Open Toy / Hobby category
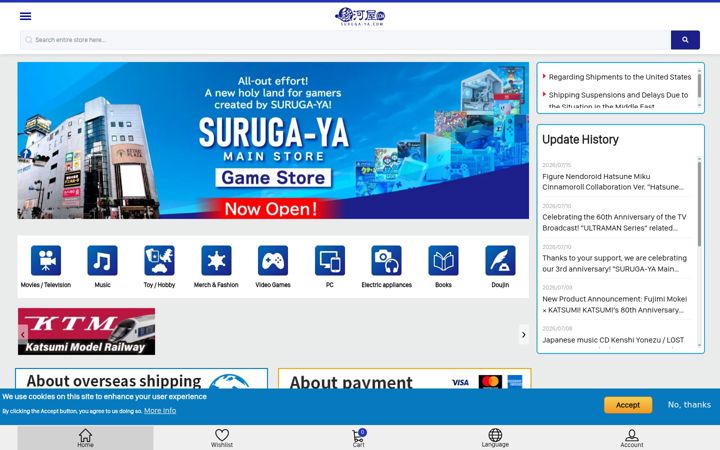Screen dimensions: 720x450 point(159,267)
